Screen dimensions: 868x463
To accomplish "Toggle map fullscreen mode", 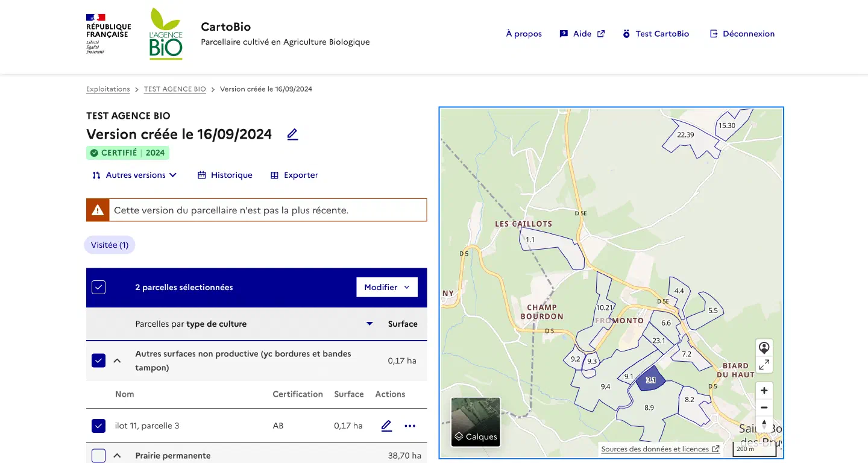I will tap(764, 365).
